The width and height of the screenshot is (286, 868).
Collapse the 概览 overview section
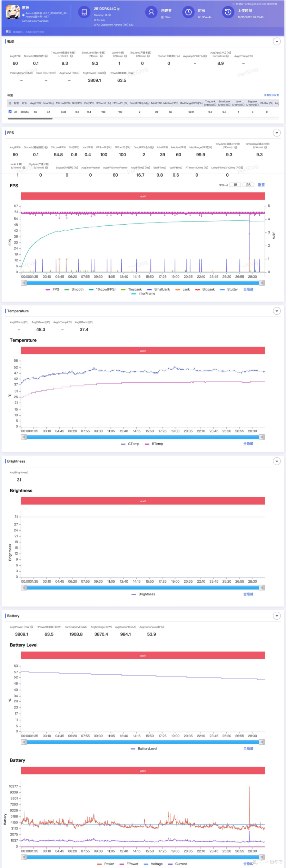(x=276, y=42)
